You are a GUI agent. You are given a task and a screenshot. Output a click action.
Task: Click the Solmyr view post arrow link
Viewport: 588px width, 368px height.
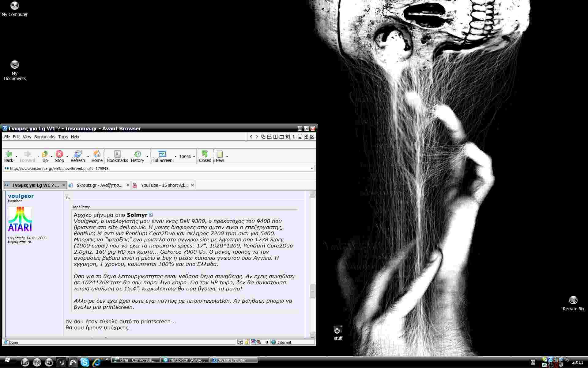151,215
